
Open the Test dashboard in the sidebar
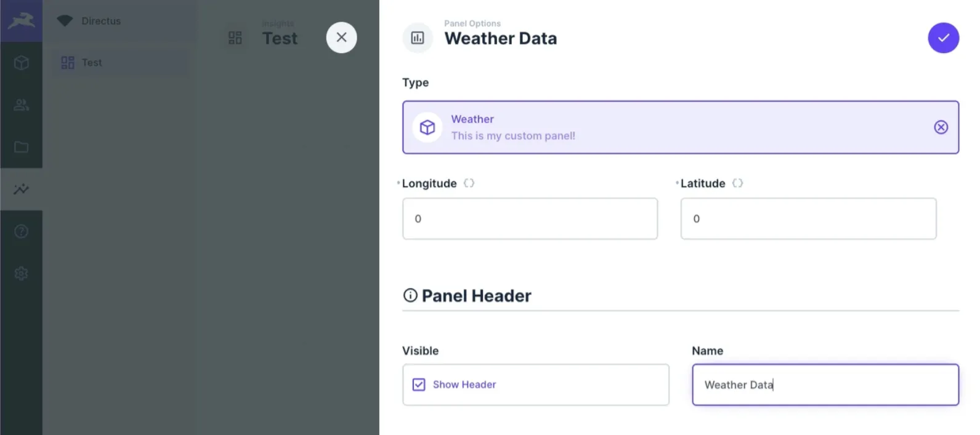click(x=91, y=62)
